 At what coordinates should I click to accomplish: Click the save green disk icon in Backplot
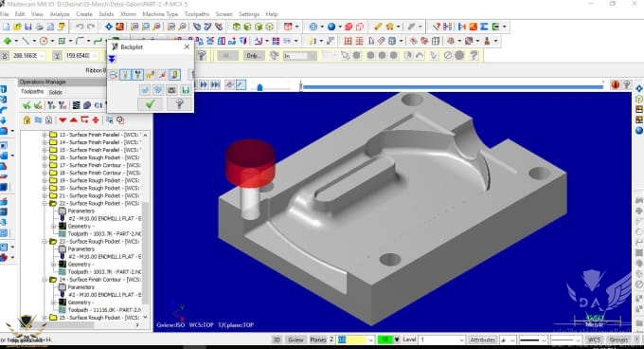coord(186,90)
